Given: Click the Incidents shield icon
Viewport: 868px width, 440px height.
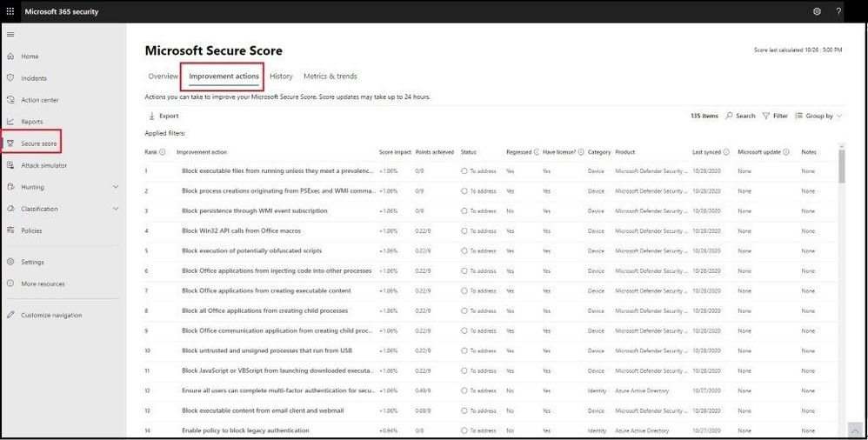Looking at the screenshot, I should (x=10, y=78).
